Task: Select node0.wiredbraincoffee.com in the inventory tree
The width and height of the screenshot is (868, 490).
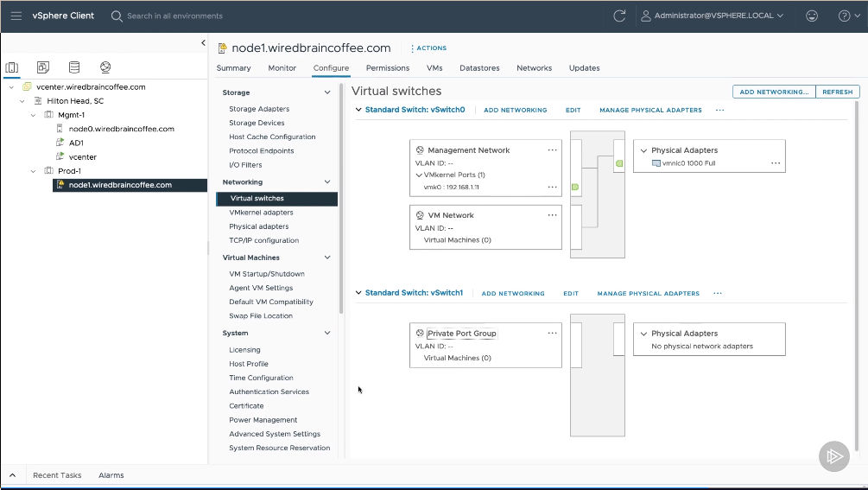Action: [122, 129]
